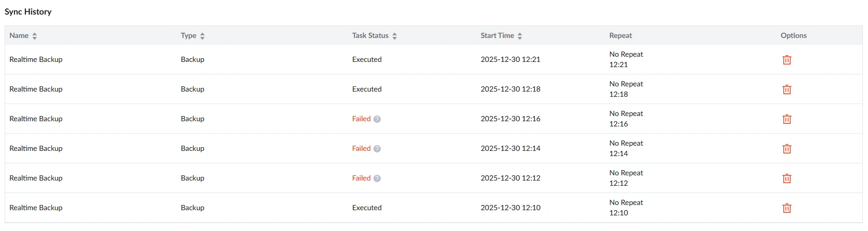Image resolution: width=868 pixels, height=231 pixels.
Task: Select the Realtime Backup row from 12:21
Action: click(434, 59)
